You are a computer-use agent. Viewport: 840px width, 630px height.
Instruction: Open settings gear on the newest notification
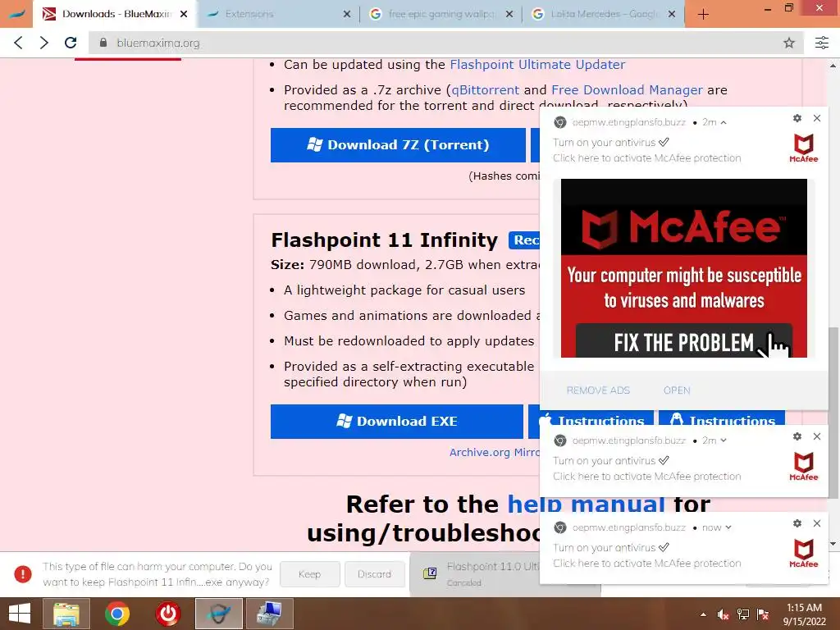(x=797, y=523)
